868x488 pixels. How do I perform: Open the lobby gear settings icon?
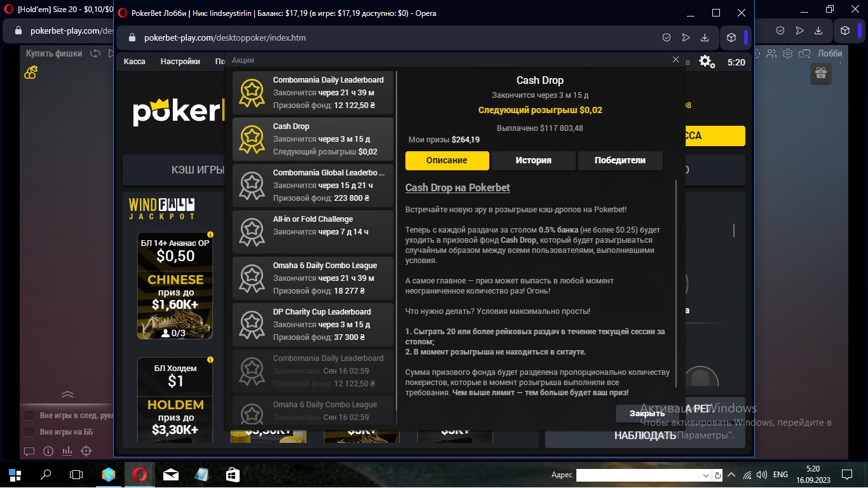point(707,62)
